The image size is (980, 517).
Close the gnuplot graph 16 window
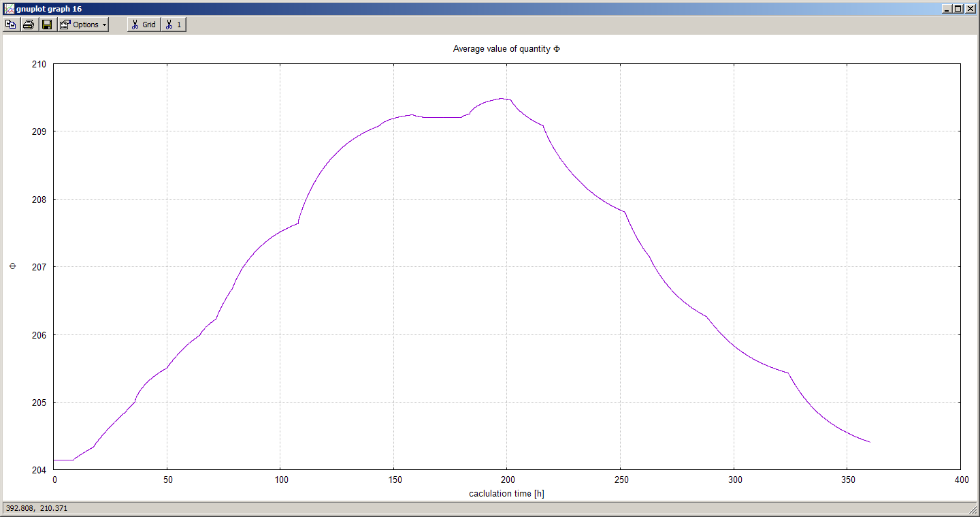pos(970,8)
